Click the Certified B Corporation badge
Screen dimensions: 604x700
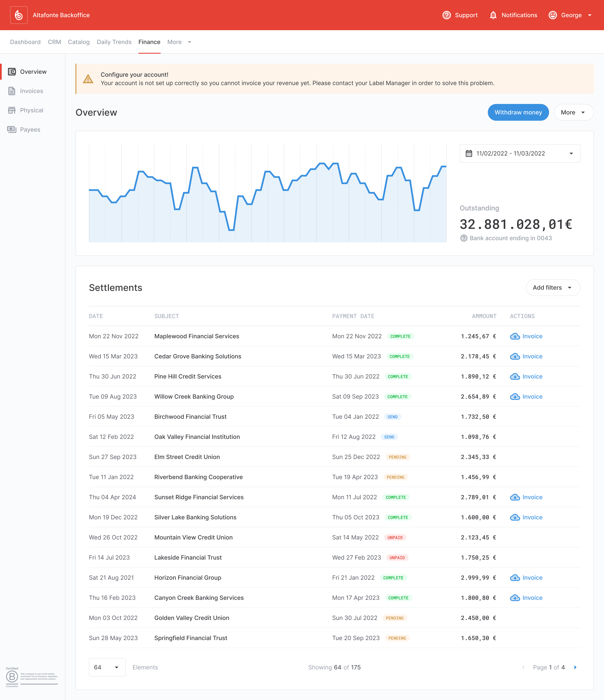pos(12,677)
